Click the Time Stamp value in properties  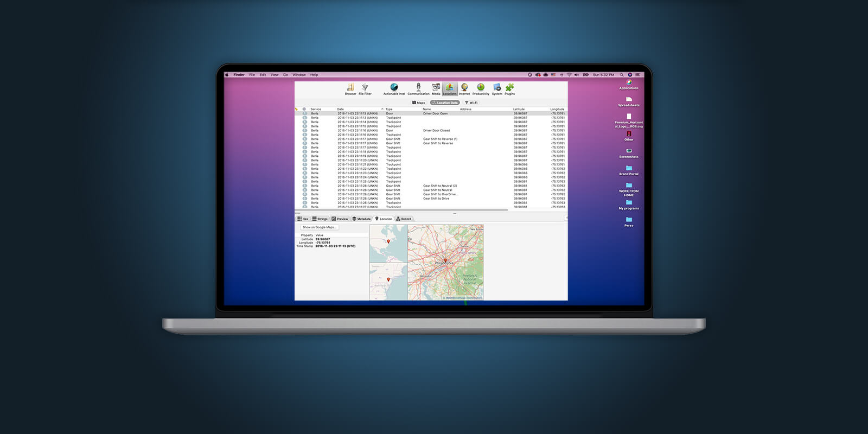click(335, 246)
